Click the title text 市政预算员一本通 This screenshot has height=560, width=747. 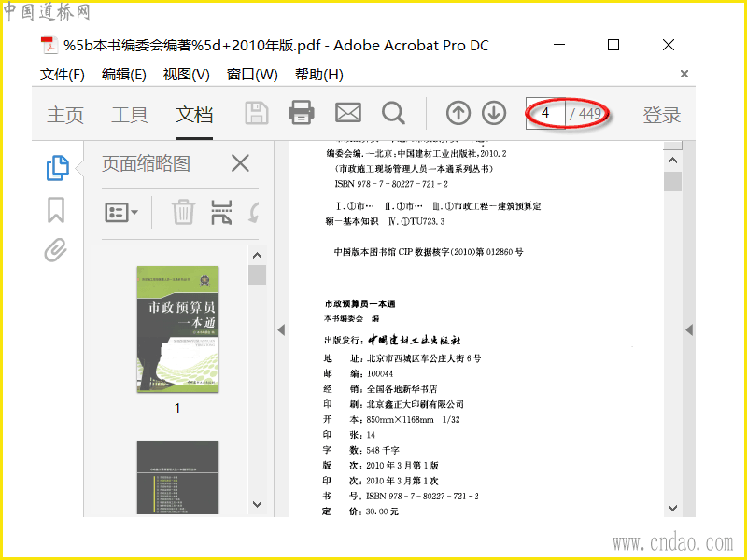point(359,304)
